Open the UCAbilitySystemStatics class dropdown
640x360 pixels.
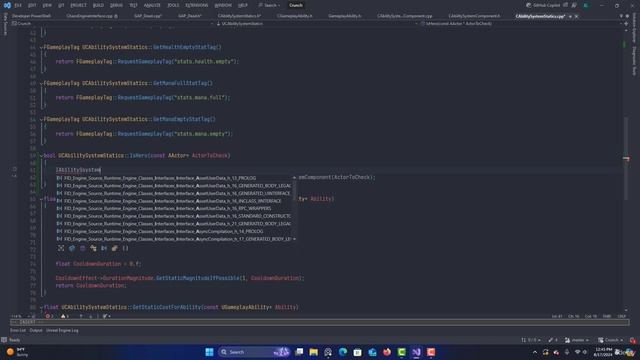(x=316, y=24)
